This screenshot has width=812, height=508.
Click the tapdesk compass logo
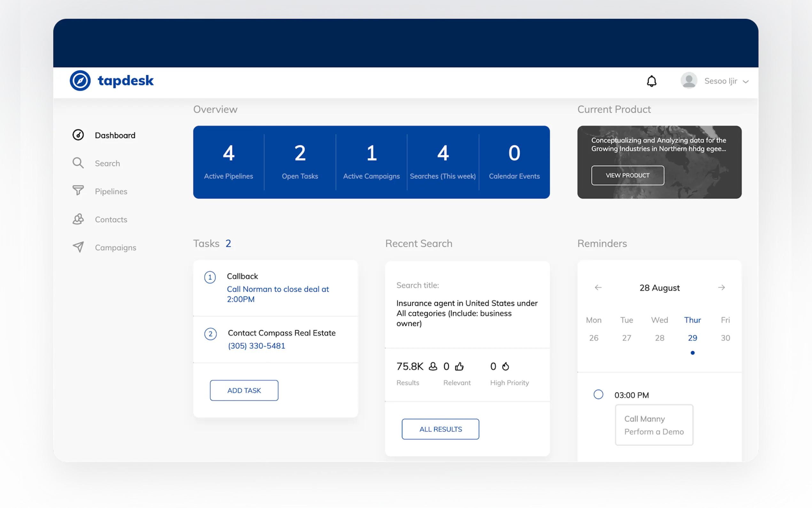(x=80, y=81)
